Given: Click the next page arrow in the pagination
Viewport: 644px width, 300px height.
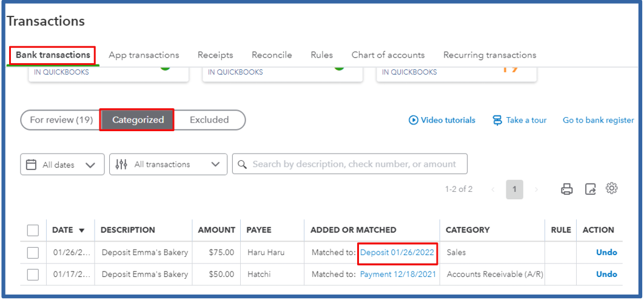Looking at the screenshot, I should point(536,189).
